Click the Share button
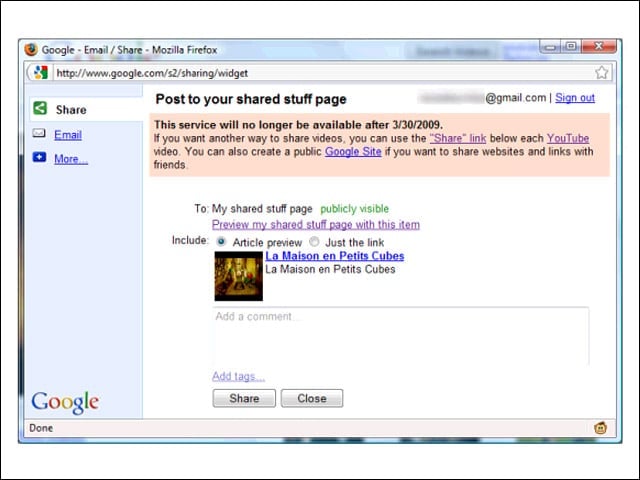640x480 pixels. [244, 398]
